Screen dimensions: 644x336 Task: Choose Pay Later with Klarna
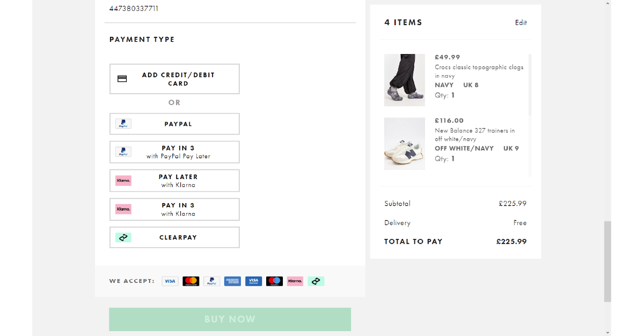tap(174, 181)
